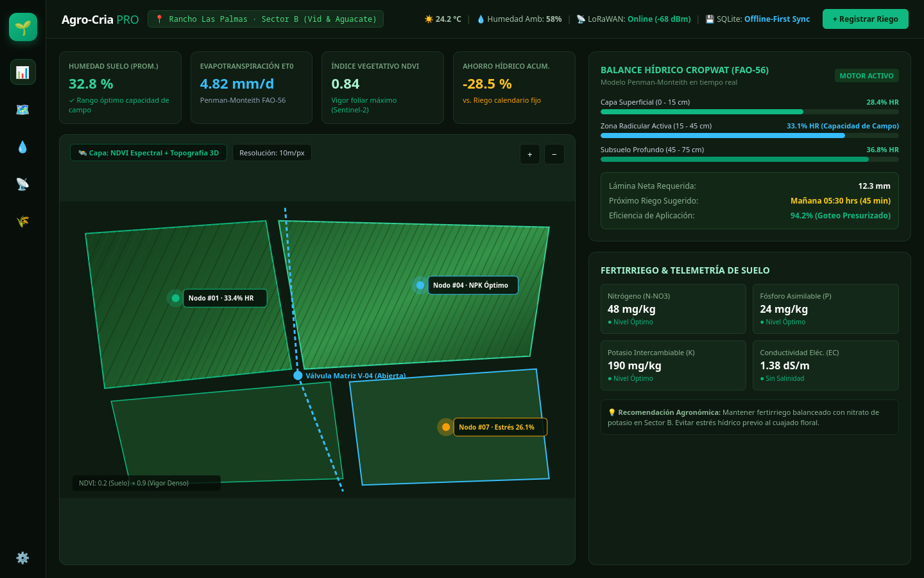
Task: Select the Potasio Intercambiable 190 mg/kg card
Action: point(673,365)
